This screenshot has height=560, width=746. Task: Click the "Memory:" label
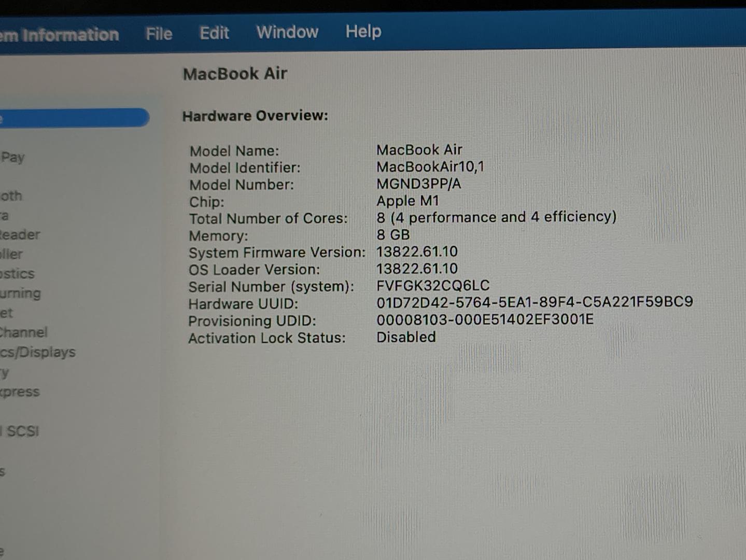pyautogui.click(x=218, y=236)
